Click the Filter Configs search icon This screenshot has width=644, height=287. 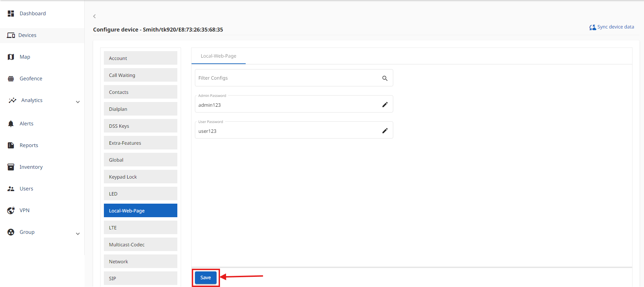click(x=385, y=78)
